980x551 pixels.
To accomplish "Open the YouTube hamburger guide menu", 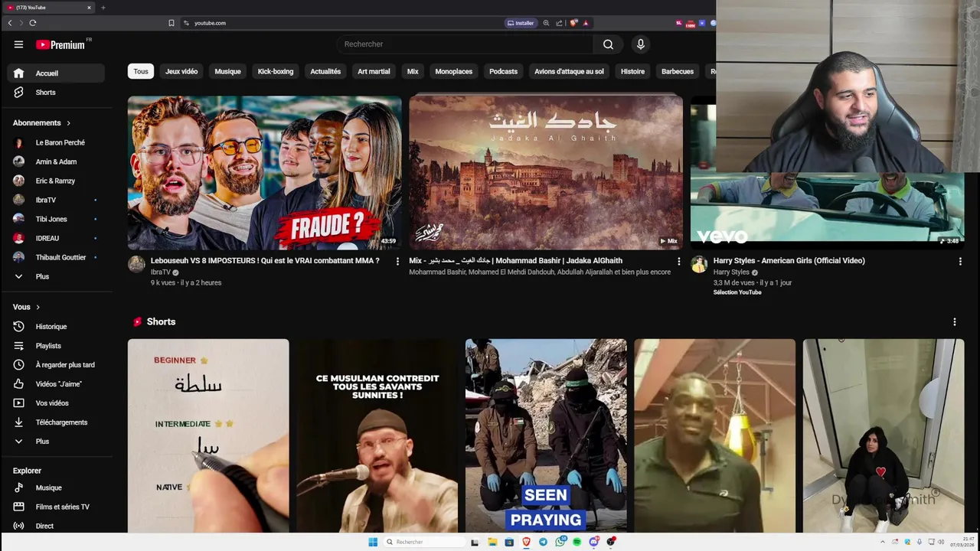I will tap(18, 44).
